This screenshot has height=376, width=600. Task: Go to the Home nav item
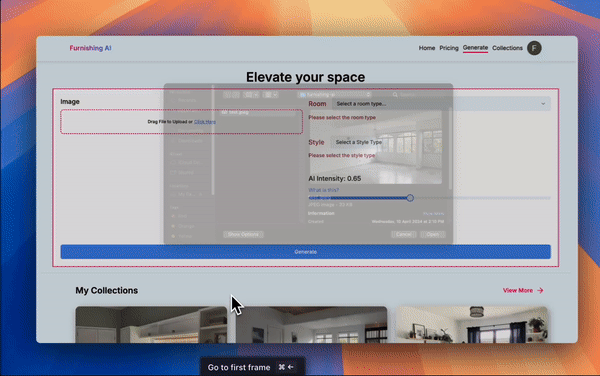(x=427, y=48)
